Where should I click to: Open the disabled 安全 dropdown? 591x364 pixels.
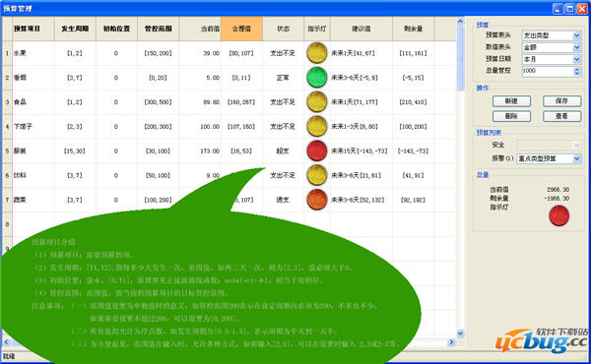coord(549,145)
